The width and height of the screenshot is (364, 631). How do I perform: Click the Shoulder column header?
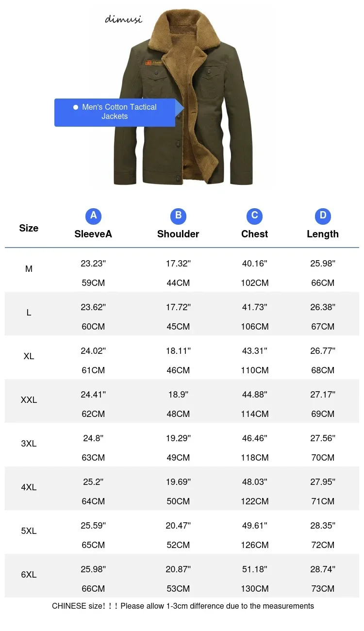coord(178,234)
